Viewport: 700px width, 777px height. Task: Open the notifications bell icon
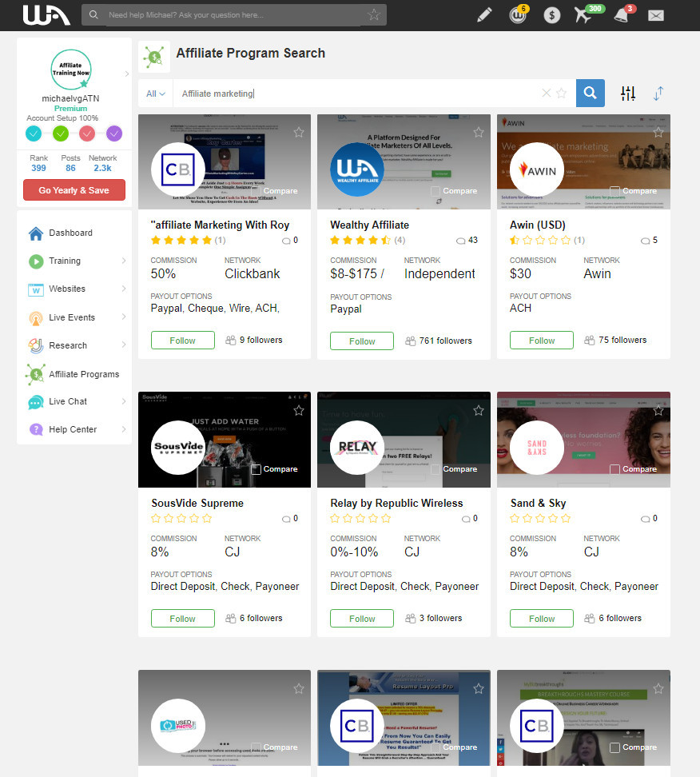621,15
